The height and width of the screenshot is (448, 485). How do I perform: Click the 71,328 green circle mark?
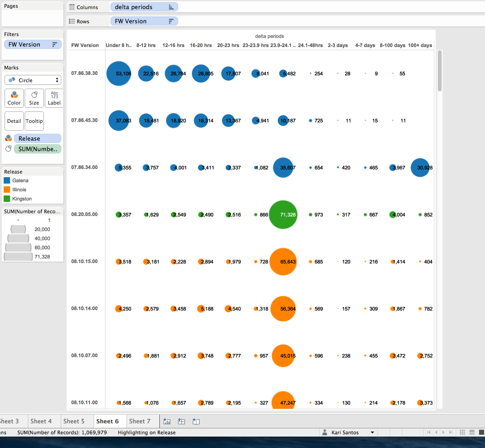283,215
